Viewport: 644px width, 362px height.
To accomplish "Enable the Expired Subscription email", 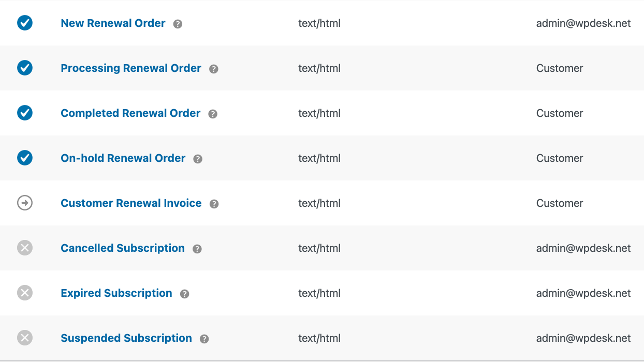I will 25,293.
